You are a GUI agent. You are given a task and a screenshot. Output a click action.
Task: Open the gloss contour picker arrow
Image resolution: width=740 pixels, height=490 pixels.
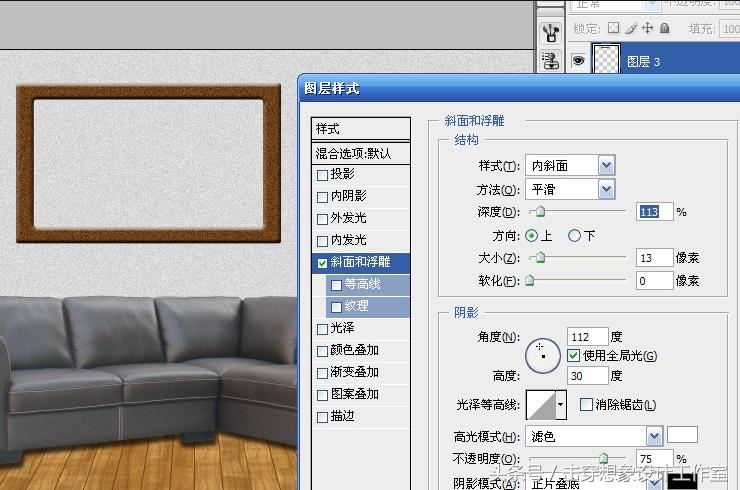561,405
